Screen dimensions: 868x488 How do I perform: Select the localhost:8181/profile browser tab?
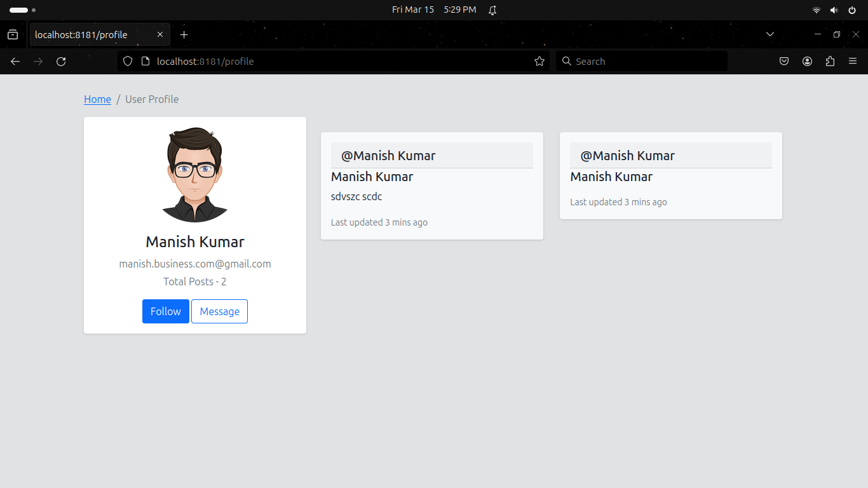89,34
